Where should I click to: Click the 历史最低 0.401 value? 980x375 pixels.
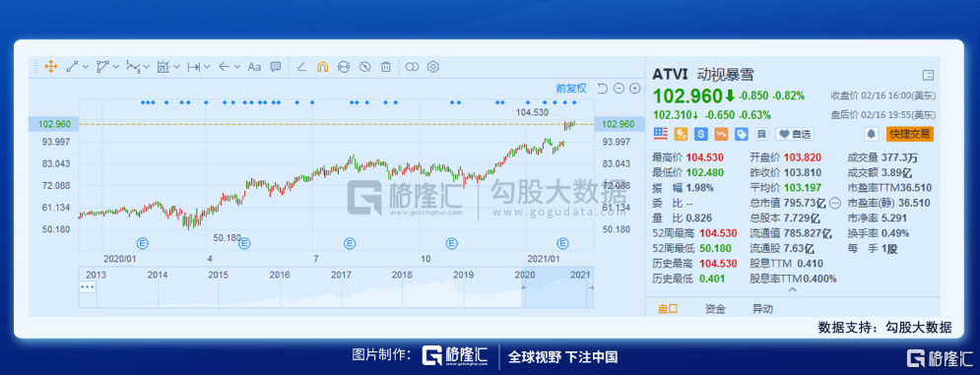click(x=712, y=279)
